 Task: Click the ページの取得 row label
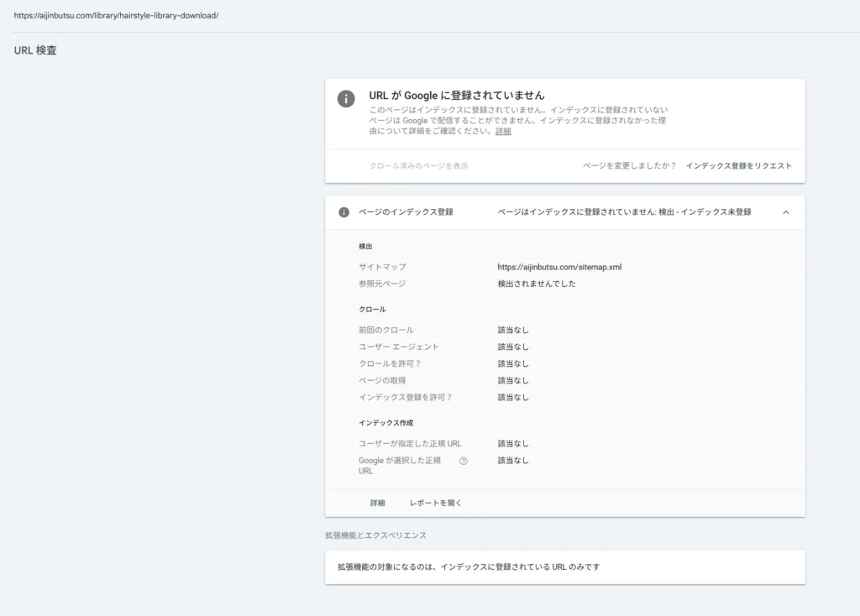382,380
